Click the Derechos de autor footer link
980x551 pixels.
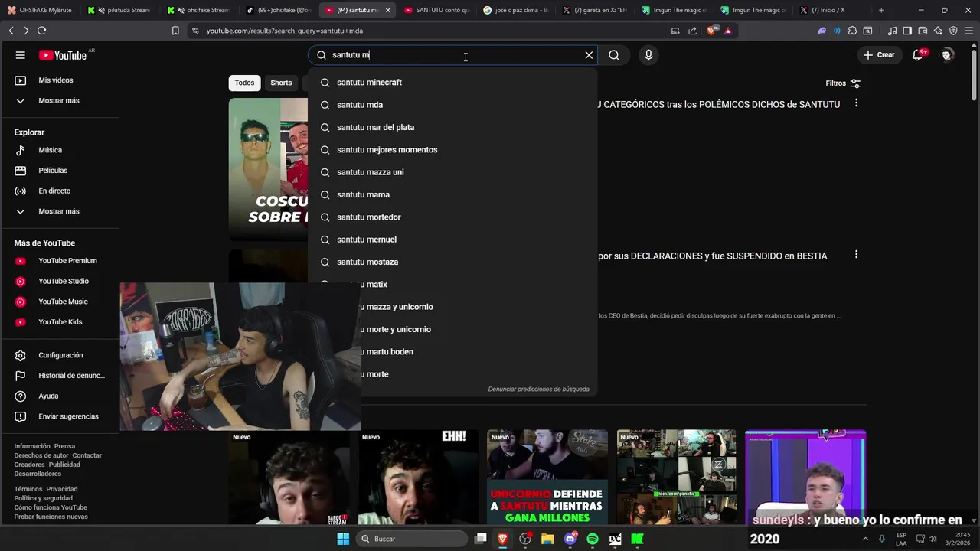(41, 455)
